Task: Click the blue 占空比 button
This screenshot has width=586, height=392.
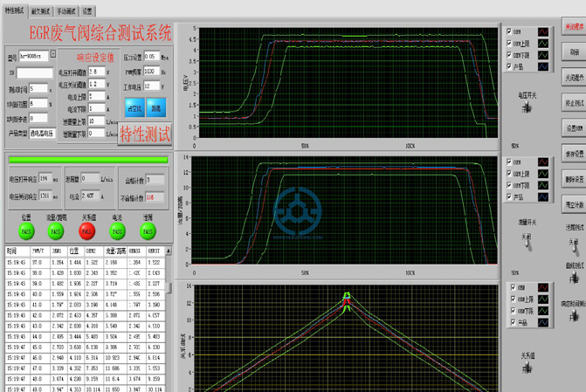Action: click(x=134, y=108)
